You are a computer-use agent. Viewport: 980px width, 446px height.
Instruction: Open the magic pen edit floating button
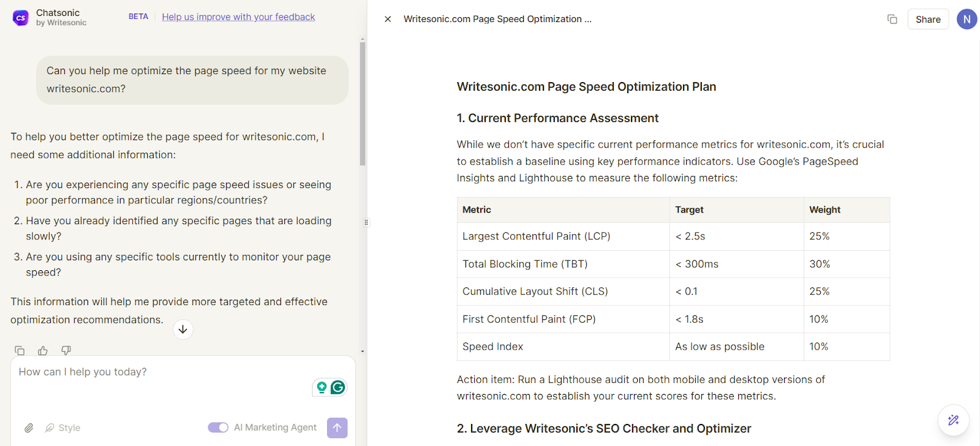(x=953, y=420)
